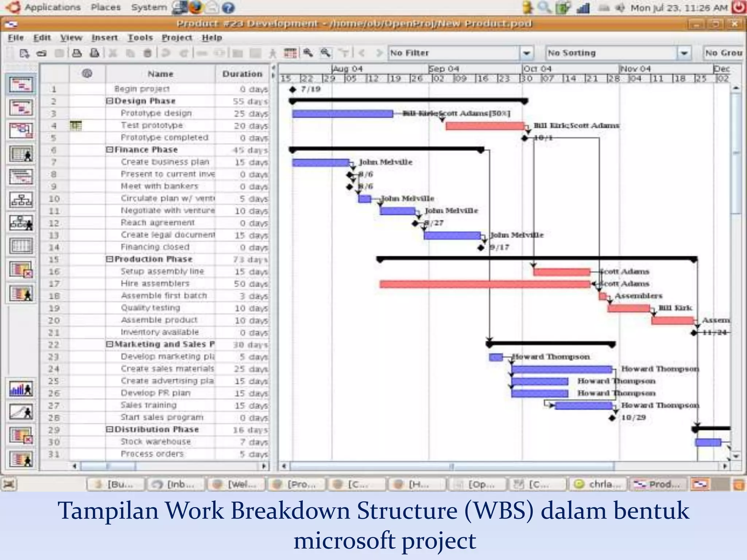Viewport: 747px width, 560px height.
Task: Click the Zoom Out toolbar icon
Action: point(326,53)
